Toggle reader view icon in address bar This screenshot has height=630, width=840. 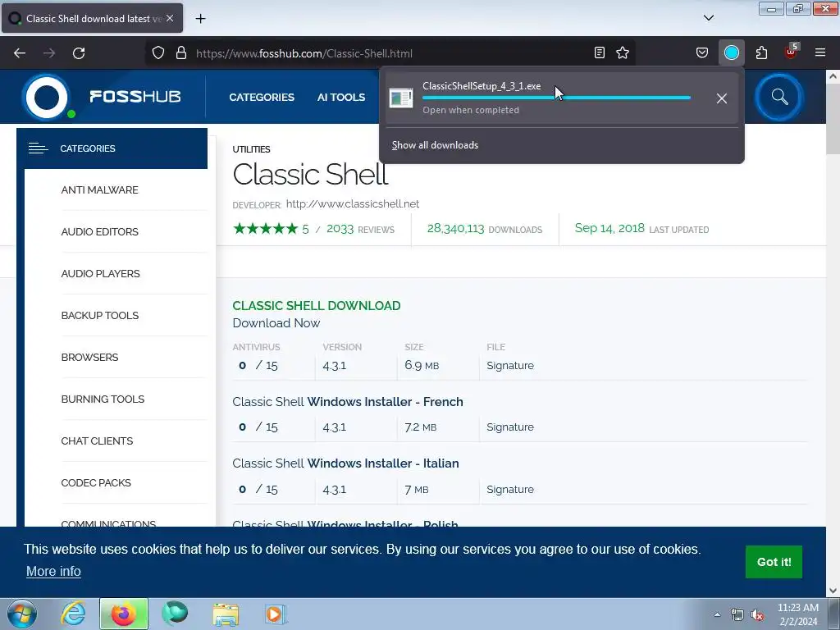600,53
